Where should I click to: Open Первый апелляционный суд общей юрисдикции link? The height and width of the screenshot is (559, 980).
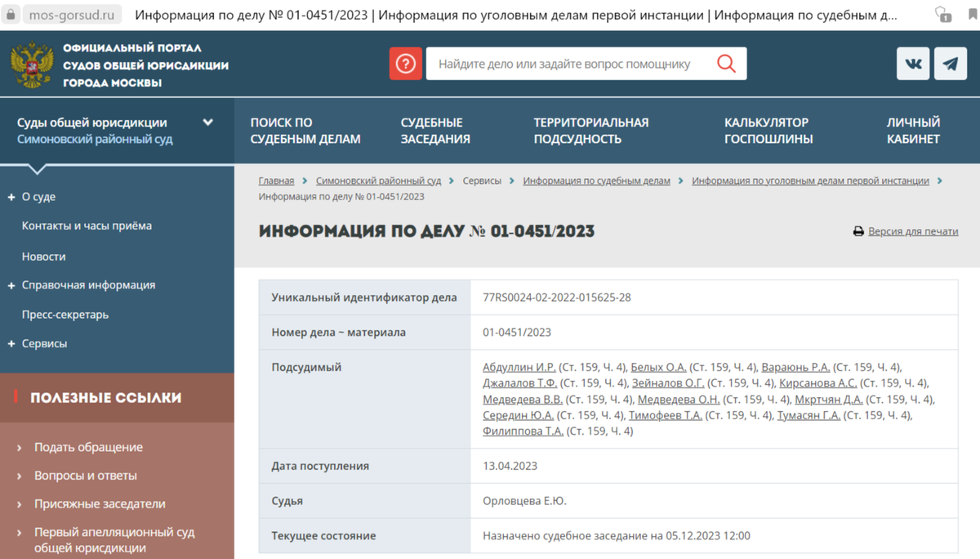[114, 540]
